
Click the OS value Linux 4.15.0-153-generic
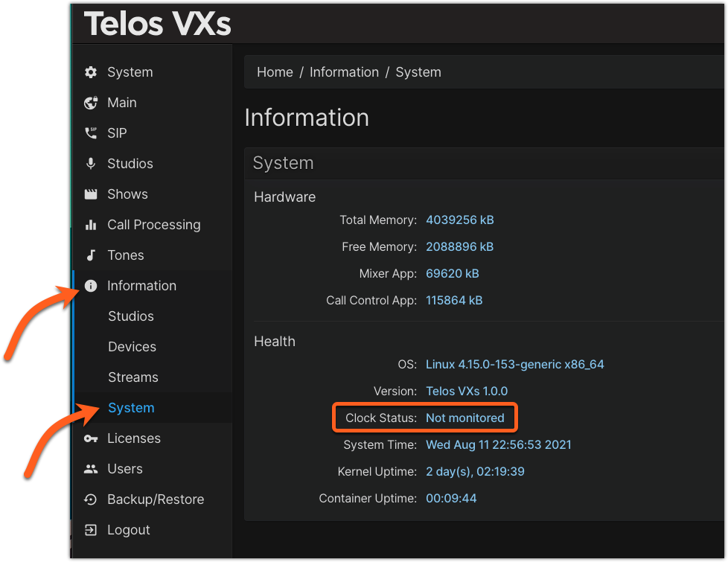point(515,365)
